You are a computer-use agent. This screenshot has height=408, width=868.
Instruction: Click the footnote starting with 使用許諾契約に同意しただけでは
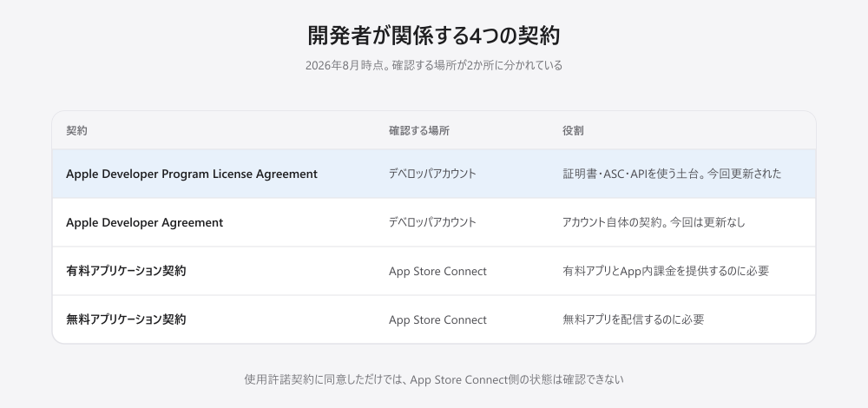pos(434,379)
